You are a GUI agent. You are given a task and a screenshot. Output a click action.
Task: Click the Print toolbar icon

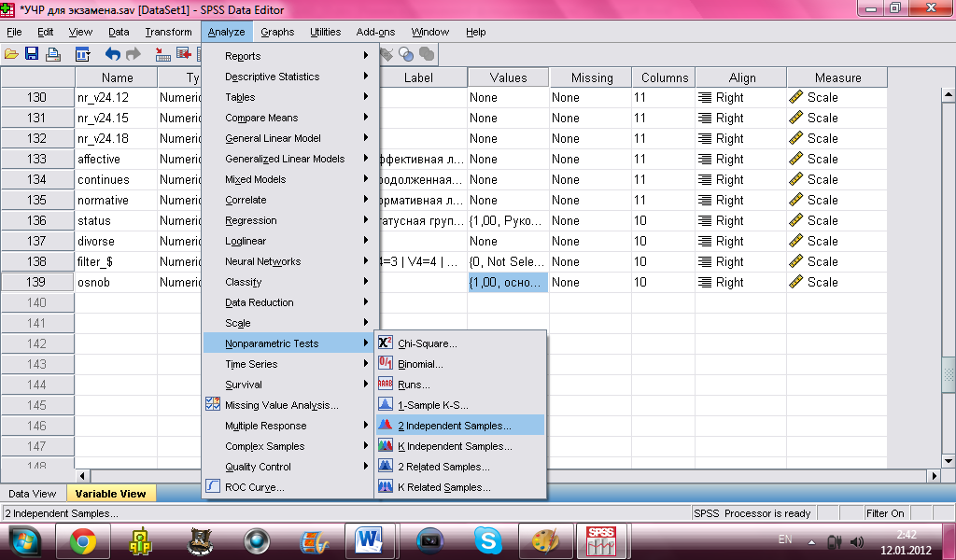coord(53,54)
